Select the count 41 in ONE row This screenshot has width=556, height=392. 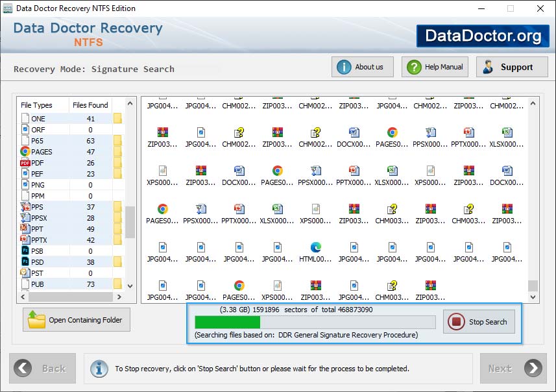pos(91,119)
